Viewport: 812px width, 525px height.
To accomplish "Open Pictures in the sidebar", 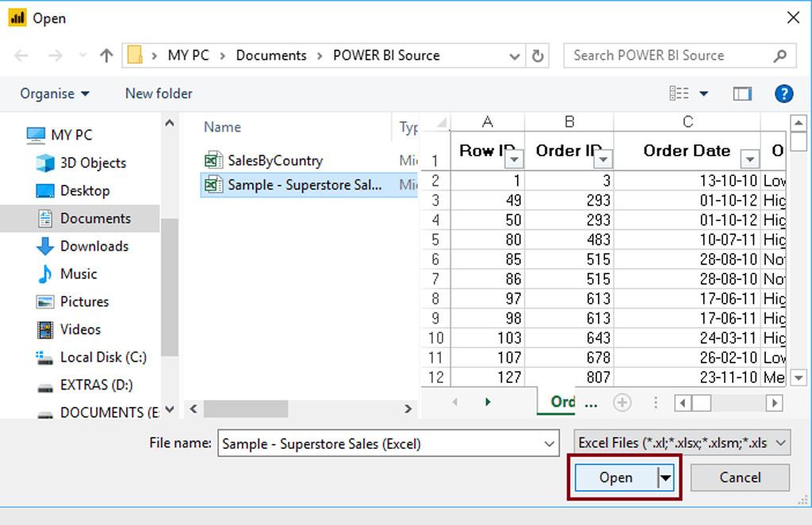I will [84, 301].
